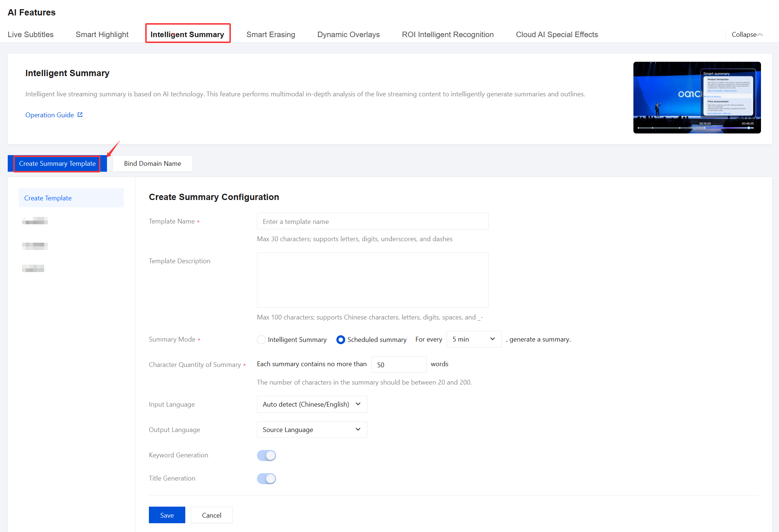Click the Operation Guide external link icon

point(80,115)
